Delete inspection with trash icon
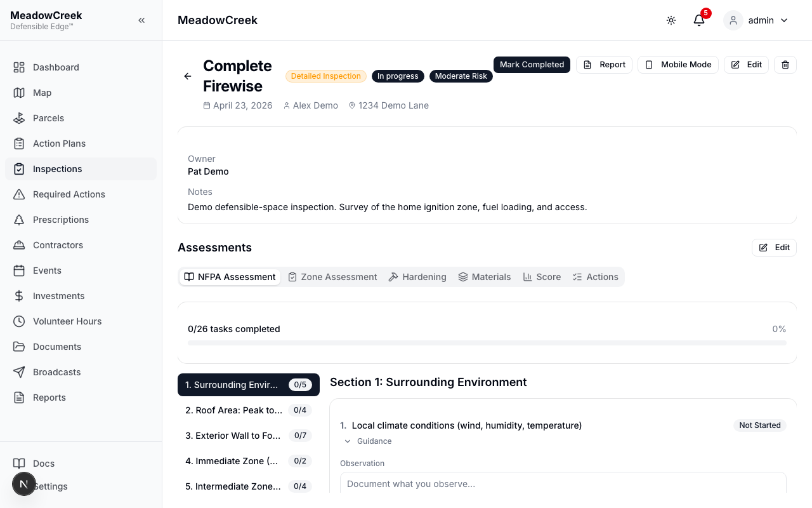Screen dimensions: 812x508 [x=785, y=65]
